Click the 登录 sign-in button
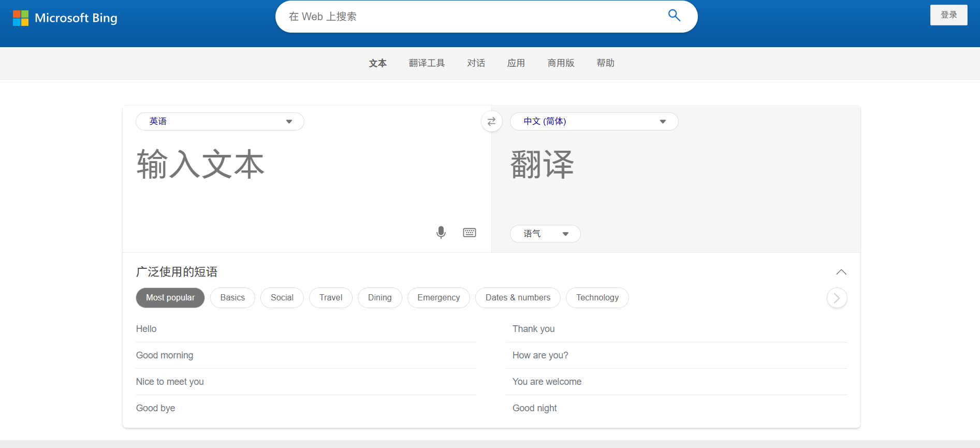This screenshot has width=980, height=448. pos(948,15)
